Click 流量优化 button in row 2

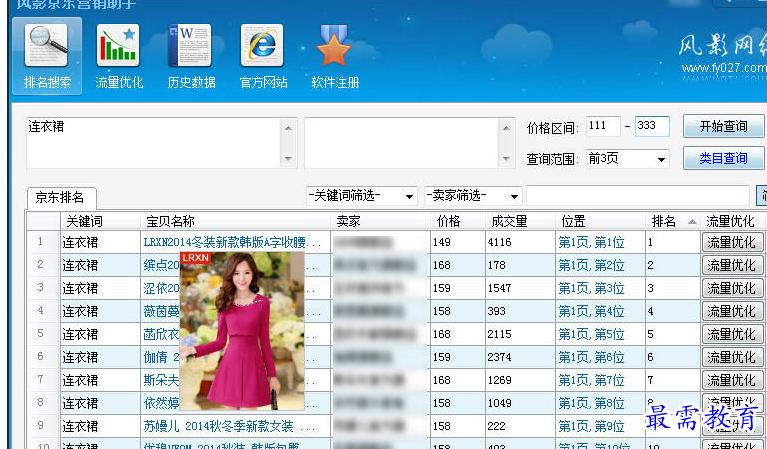(731, 265)
